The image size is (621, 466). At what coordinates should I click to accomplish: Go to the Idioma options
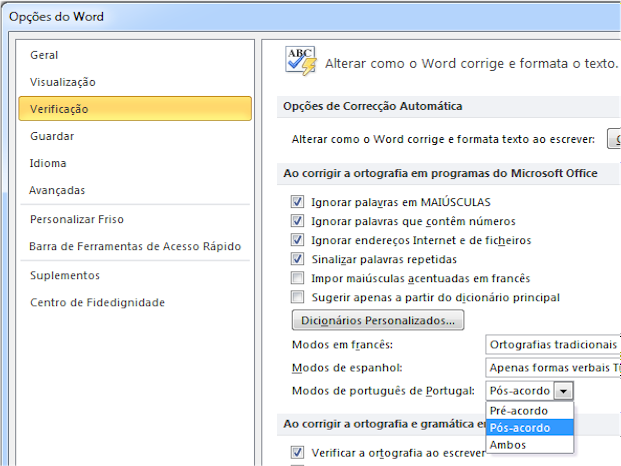click(x=48, y=163)
